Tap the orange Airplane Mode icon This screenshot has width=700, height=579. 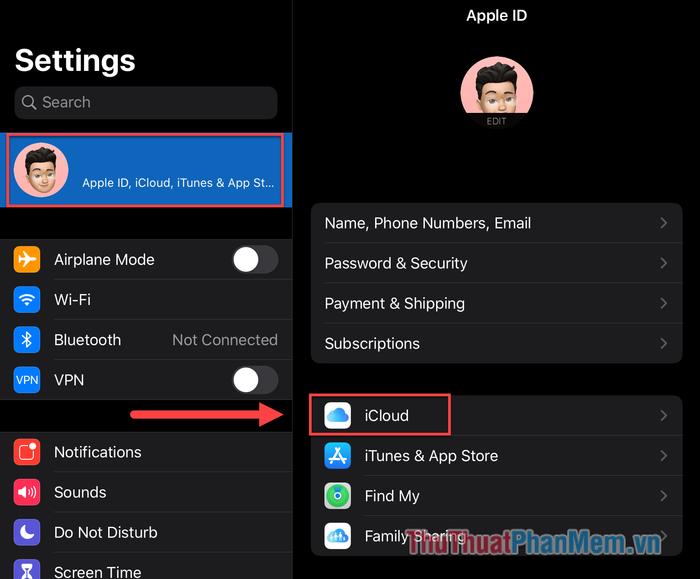[x=27, y=259]
